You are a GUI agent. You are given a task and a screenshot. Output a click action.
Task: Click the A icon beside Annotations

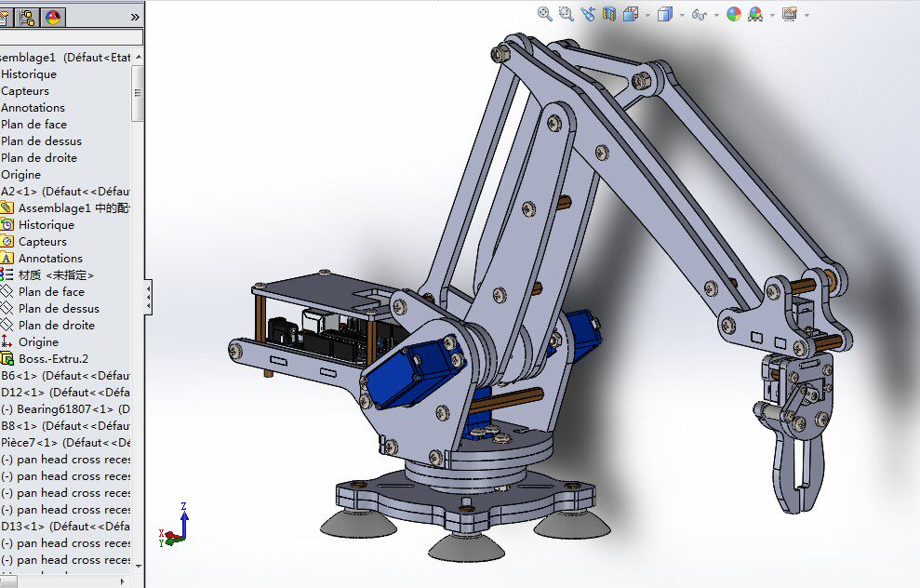point(7,259)
